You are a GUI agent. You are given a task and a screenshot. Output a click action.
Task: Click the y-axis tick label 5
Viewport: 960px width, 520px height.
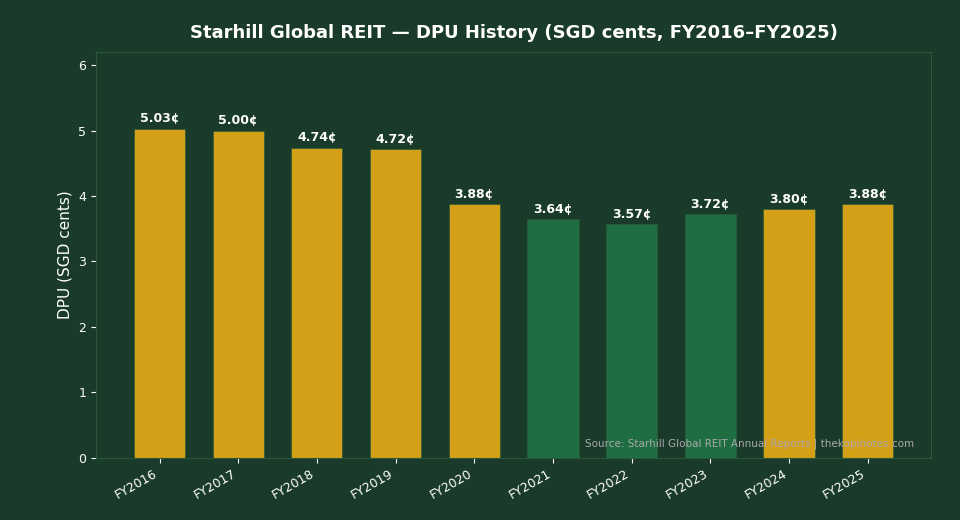pos(83,132)
